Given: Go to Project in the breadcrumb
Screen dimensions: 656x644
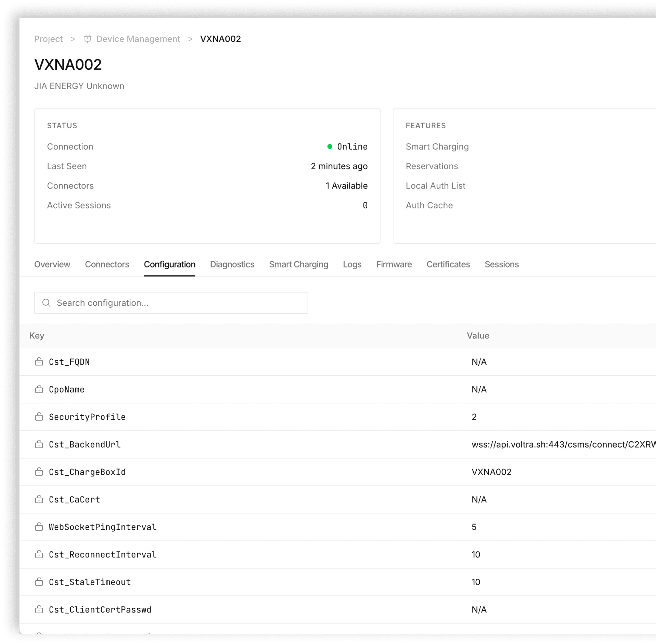Looking at the screenshot, I should point(48,39).
